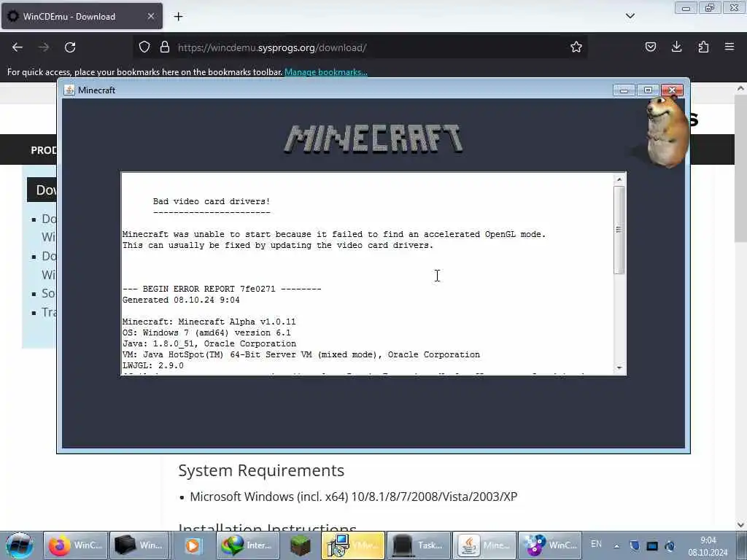
Task: Switch to Internet Download Manager taskbar button
Action: tap(247, 545)
